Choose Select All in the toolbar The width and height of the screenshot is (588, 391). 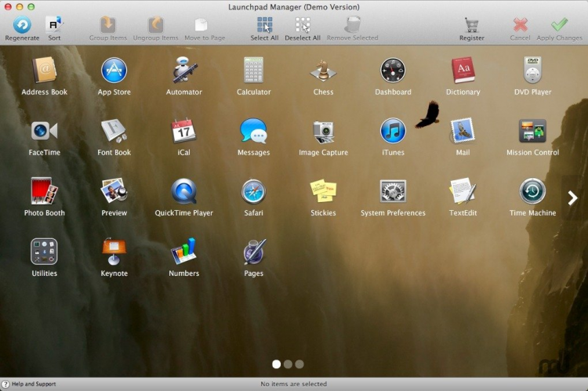[264, 28]
